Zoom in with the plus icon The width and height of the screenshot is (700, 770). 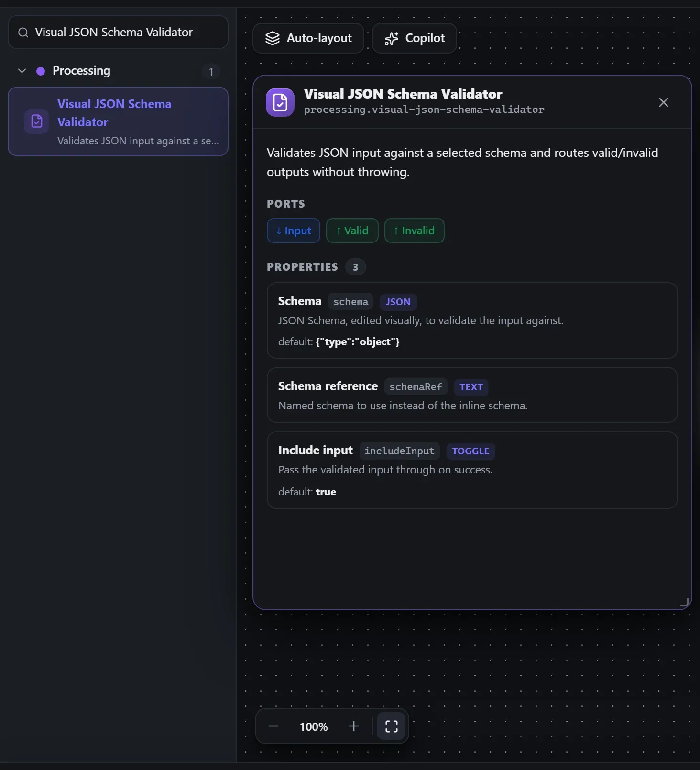tap(354, 726)
